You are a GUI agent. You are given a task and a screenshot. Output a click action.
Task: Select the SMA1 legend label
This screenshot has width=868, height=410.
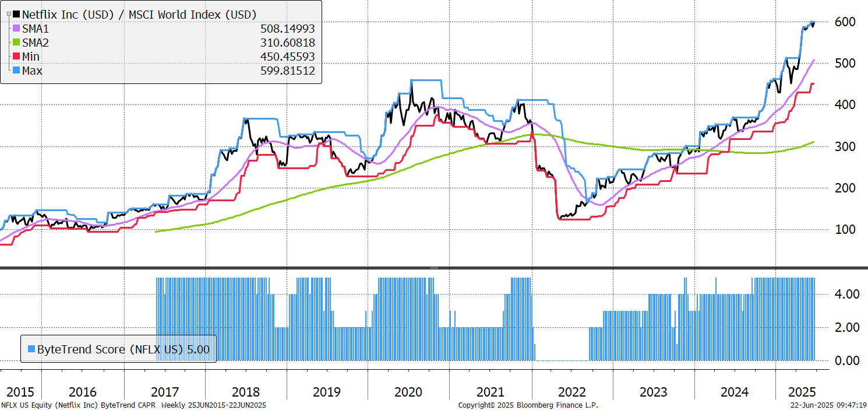36,29
